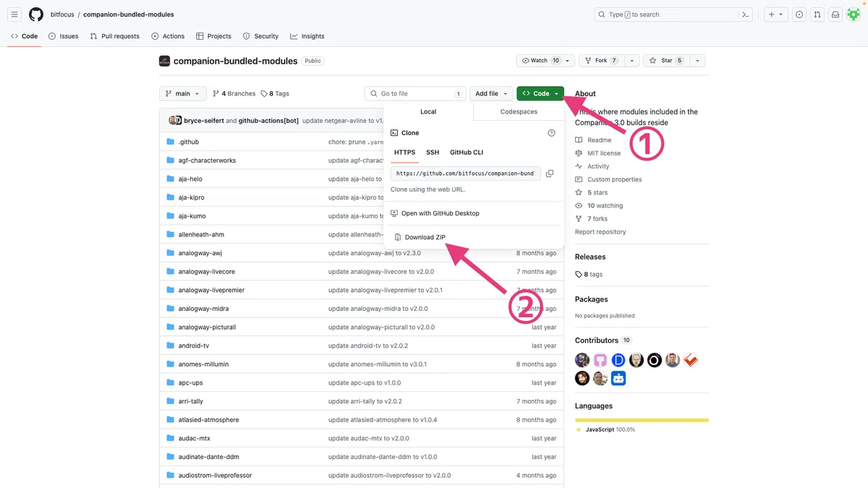Open the aja-helo folder

(190, 179)
